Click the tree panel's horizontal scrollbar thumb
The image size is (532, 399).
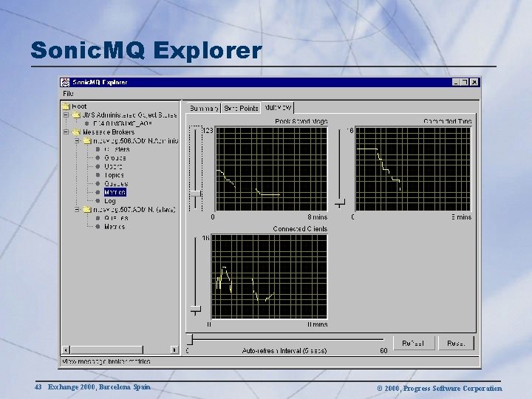coord(106,349)
